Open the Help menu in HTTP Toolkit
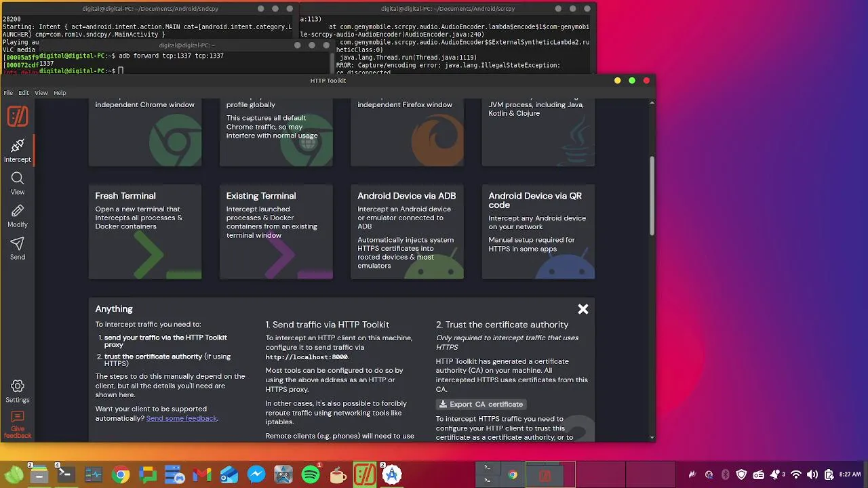 (60, 93)
